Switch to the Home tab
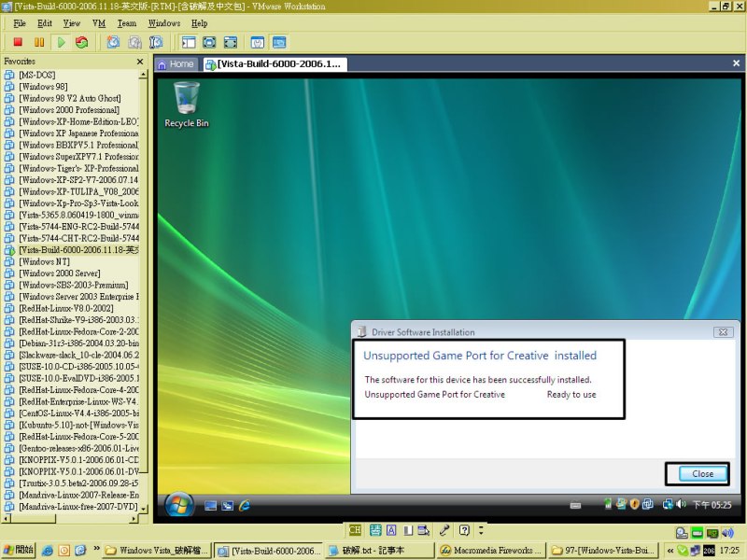This screenshot has height=560, width=747. [176, 64]
